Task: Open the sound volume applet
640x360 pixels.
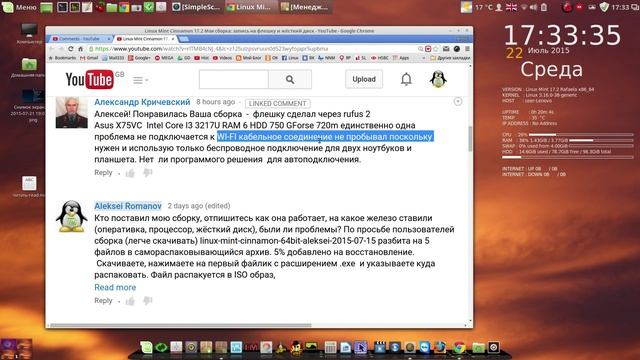Action: coord(533,7)
